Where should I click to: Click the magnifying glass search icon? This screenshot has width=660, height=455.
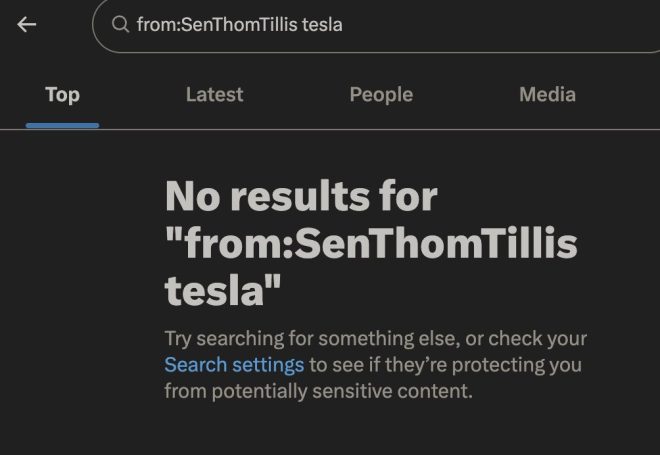[120, 24]
